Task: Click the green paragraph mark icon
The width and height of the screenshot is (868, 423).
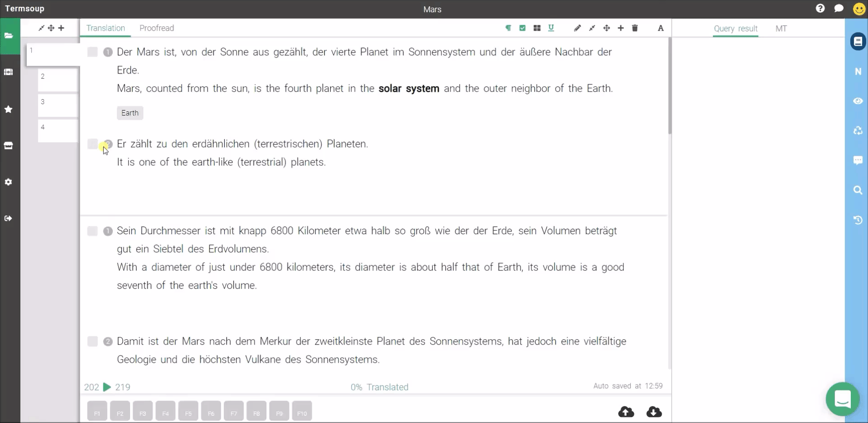Action: coord(508,28)
